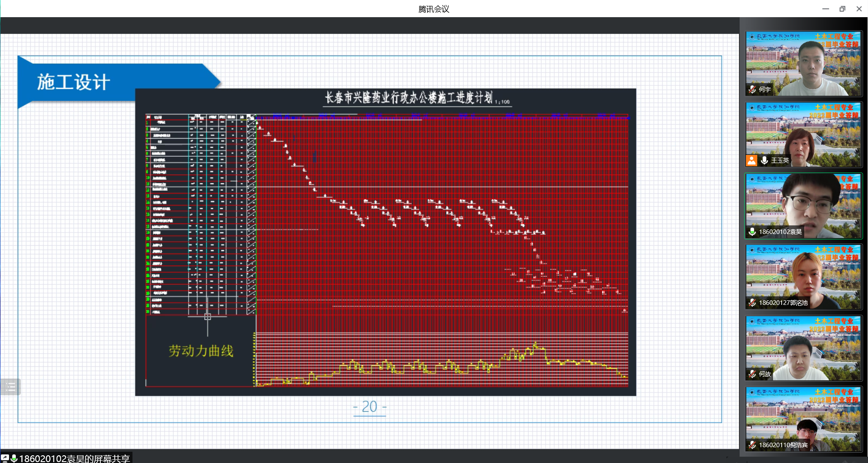Click the green active mic icon beside 186020102袁昊
Image resolution: width=868 pixels, height=463 pixels.
(x=752, y=232)
